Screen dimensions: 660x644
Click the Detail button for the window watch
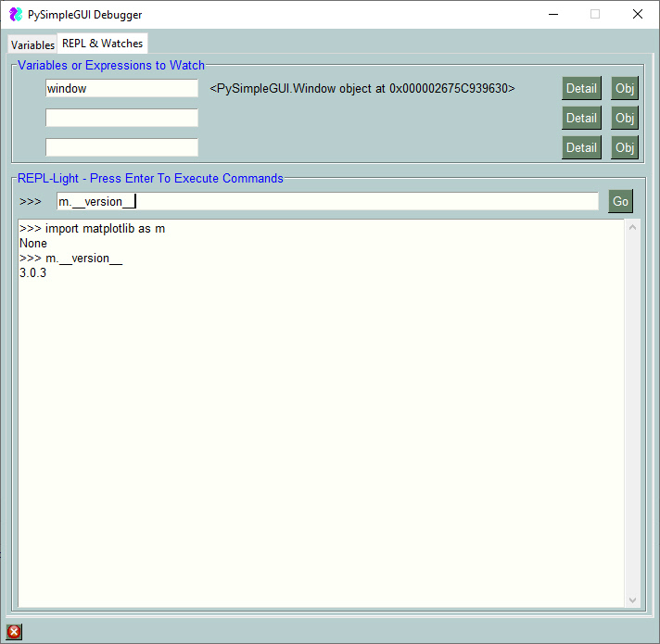(581, 88)
